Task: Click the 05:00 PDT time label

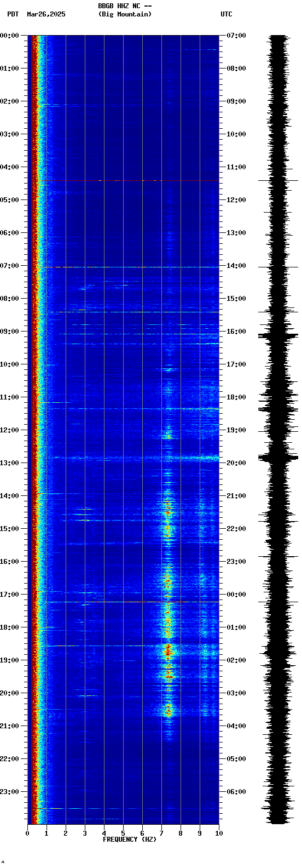Action: click(9, 200)
